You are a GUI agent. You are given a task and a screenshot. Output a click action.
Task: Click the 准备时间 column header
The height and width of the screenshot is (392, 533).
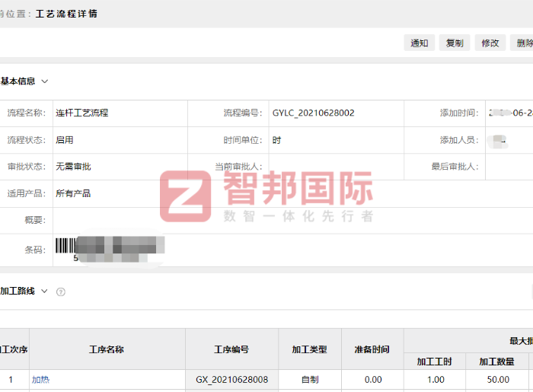click(x=372, y=349)
